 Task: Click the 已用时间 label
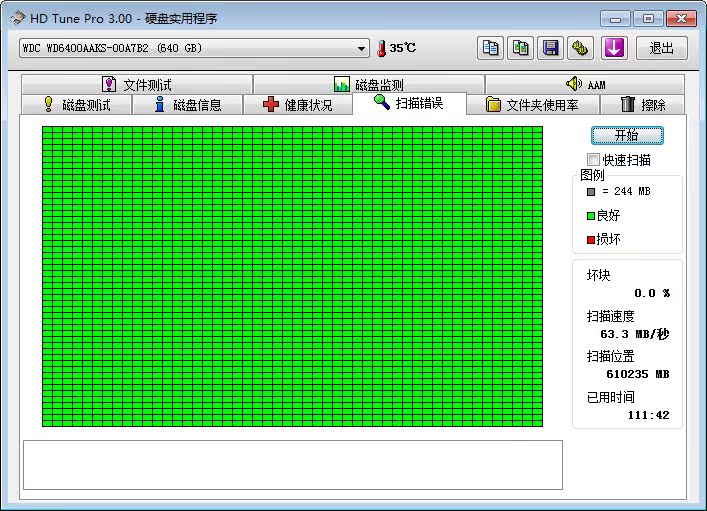(611, 397)
